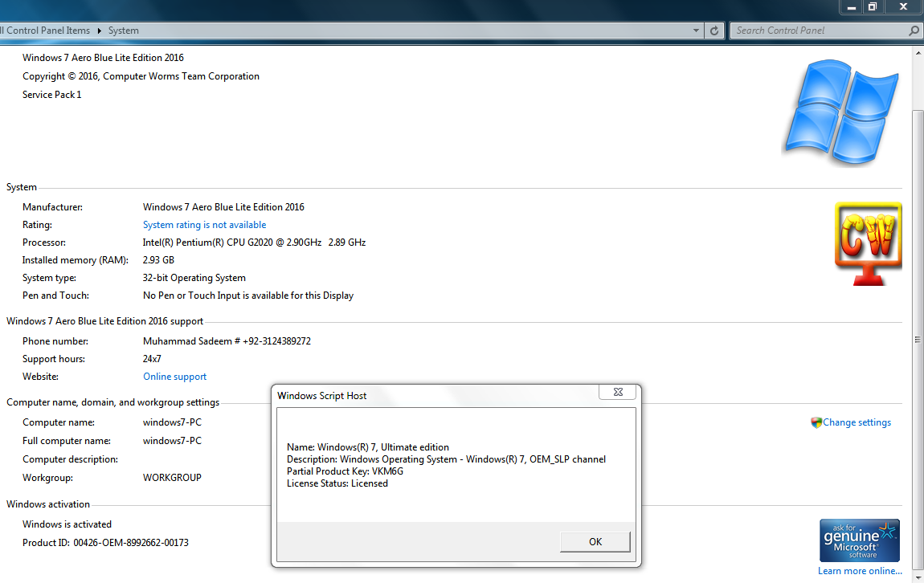
Task: Select the System breadcrumb item
Action: click(x=124, y=31)
